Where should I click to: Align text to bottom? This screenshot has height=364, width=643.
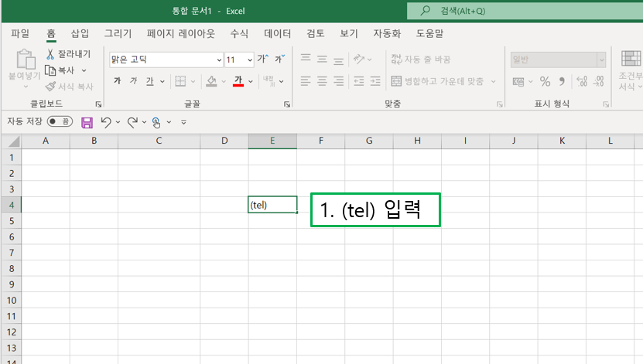338,60
